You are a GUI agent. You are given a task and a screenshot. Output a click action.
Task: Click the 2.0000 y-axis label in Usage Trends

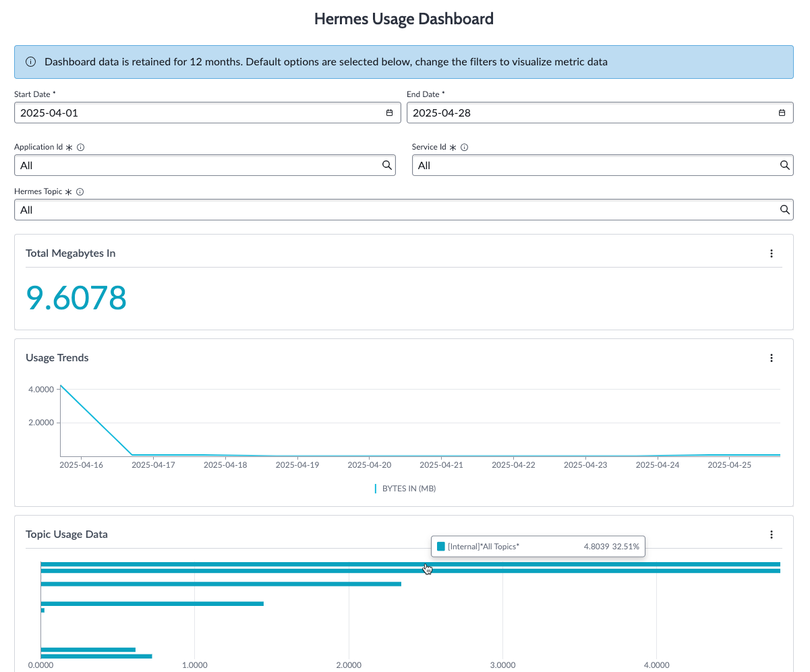40,423
